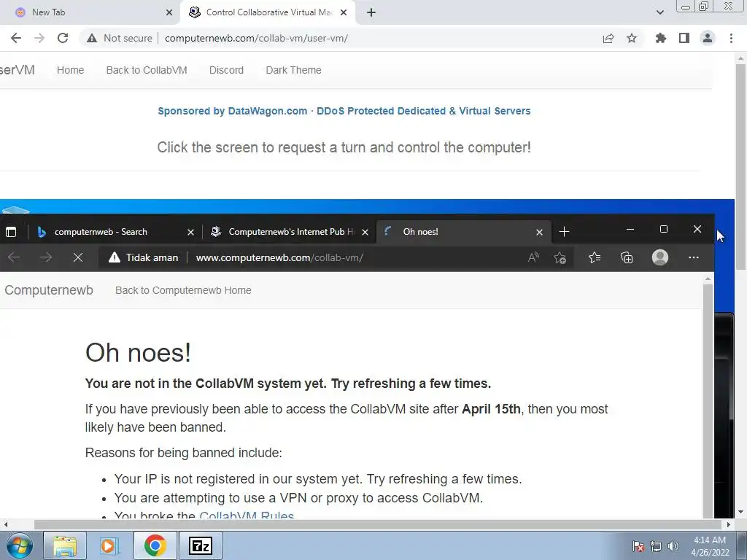Open Edge profile avatar
Image resolution: width=747 pixels, height=560 pixels.
(659, 257)
